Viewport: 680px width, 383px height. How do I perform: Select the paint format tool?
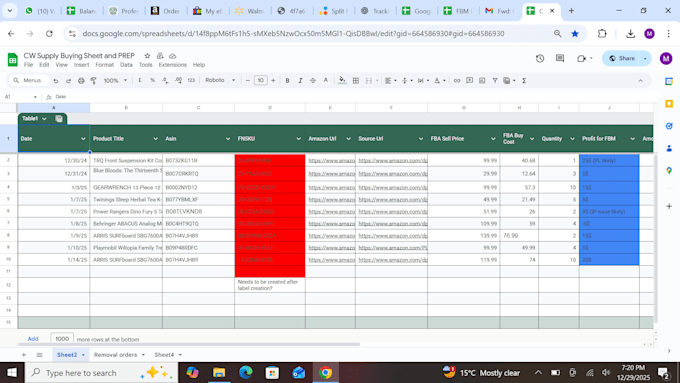pyautogui.click(x=93, y=81)
